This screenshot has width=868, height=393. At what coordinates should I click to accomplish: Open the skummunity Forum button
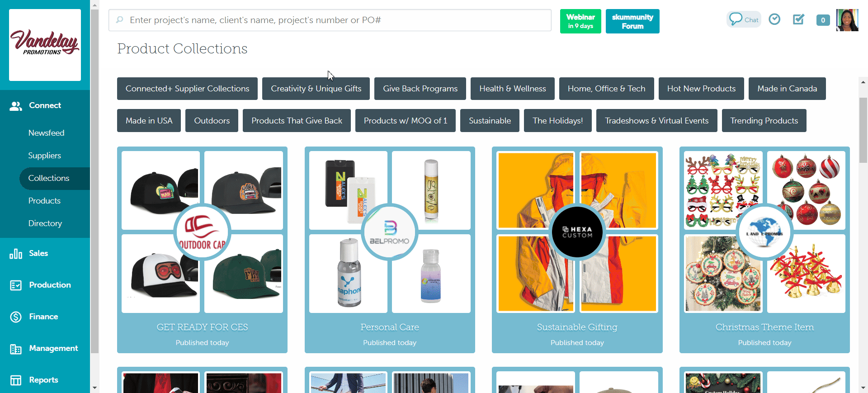click(632, 21)
